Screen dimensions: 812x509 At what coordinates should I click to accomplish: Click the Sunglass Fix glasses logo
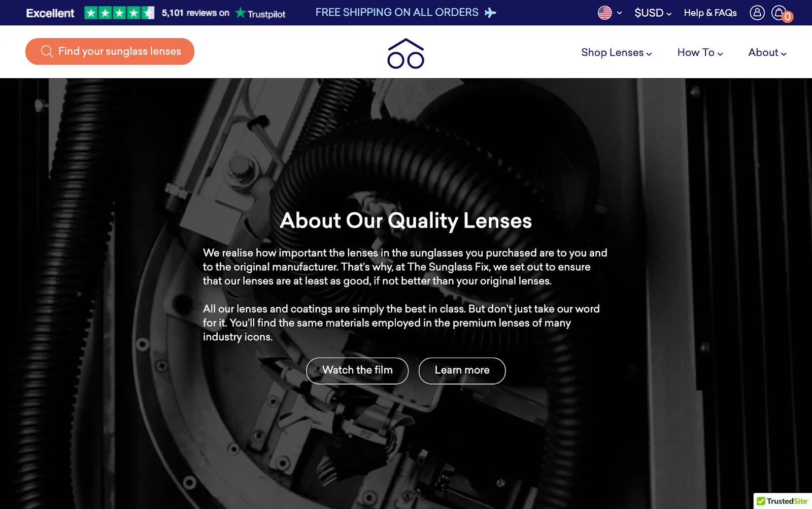[x=405, y=53]
